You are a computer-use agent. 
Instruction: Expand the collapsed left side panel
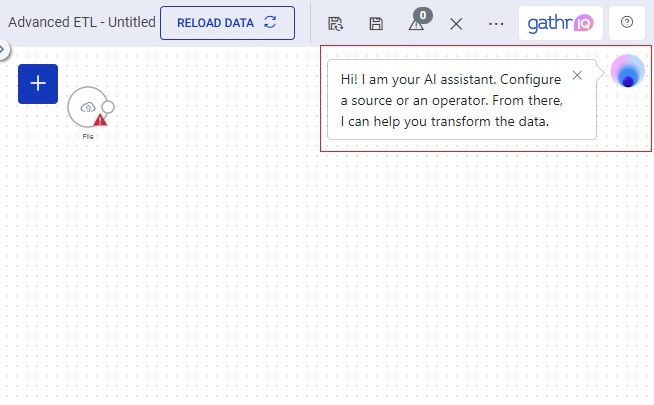[x=3, y=48]
